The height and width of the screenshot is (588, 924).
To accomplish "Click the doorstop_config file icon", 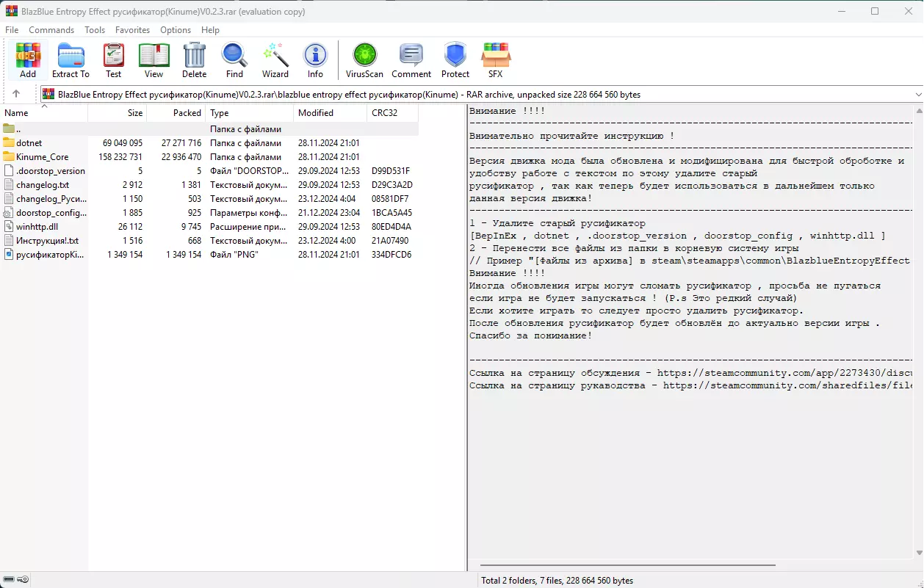I will click(9, 212).
